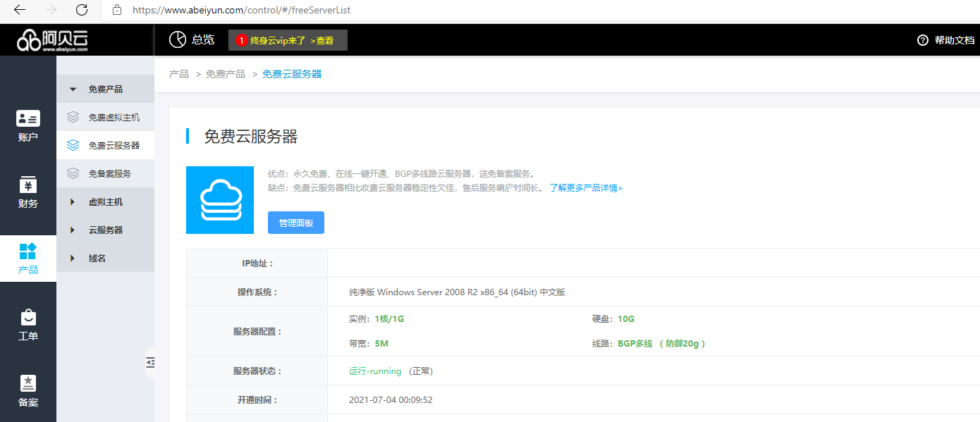The width and height of the screenshot is (980, 422).
Task: Click the 总览 overview clock icon
Action: point(177,40)
